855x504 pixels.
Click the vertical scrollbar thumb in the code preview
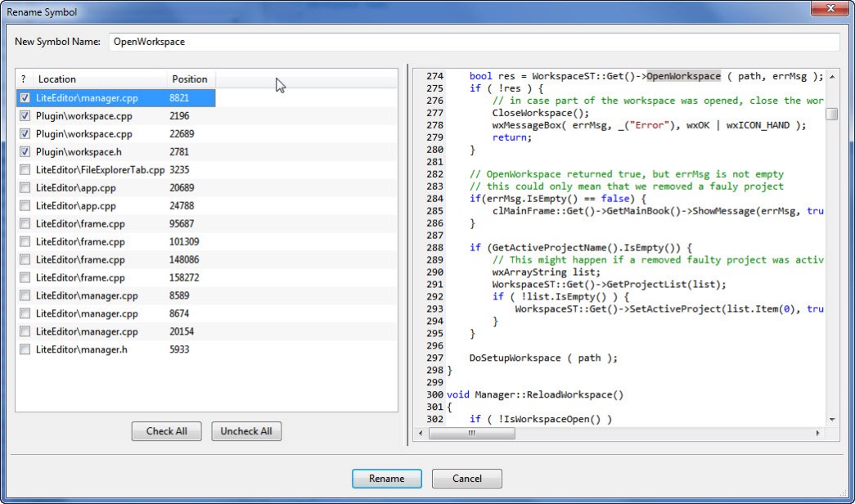pos(832,114)
